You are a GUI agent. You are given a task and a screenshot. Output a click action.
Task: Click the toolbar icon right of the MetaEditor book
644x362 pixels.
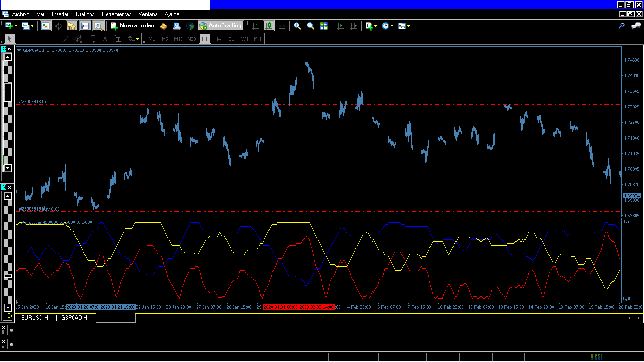pyautogui.click(x=177, y=26)
